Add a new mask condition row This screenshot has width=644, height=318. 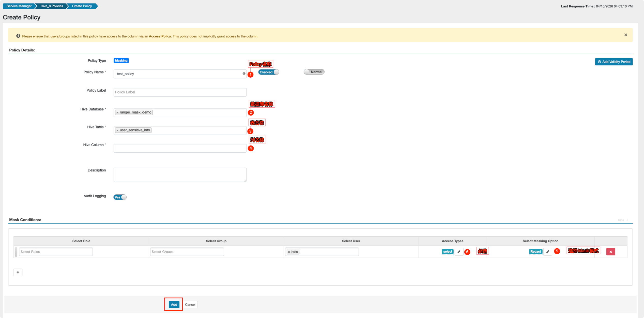click(x=18, y=272)
